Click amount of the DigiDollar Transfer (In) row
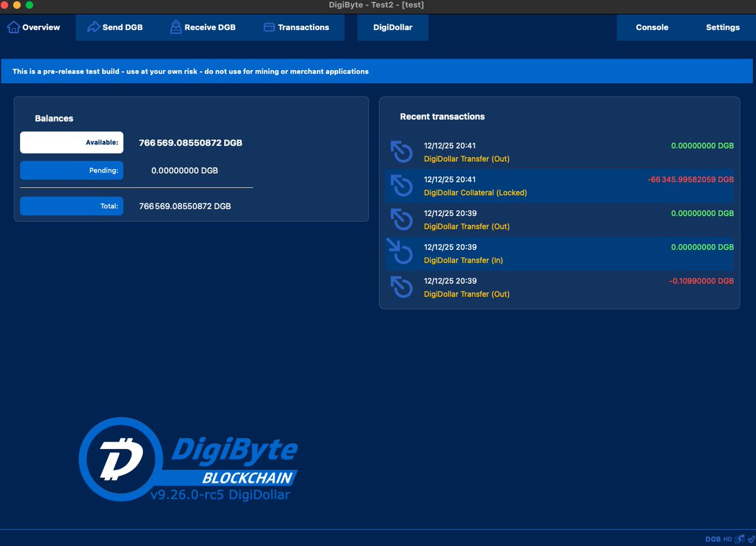This screenshot has height=546, width=756. pos(702,247)
